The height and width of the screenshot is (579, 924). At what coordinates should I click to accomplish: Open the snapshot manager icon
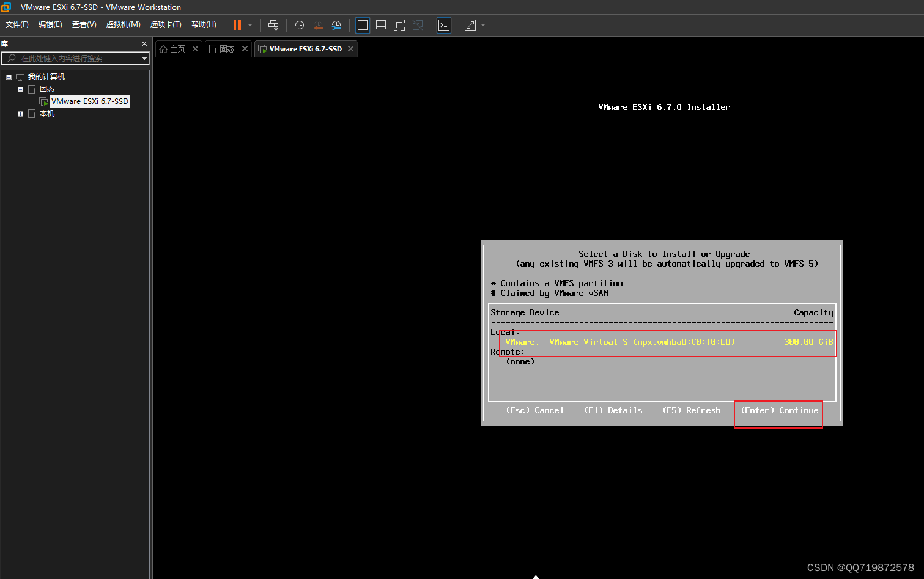tap(336, 25)
